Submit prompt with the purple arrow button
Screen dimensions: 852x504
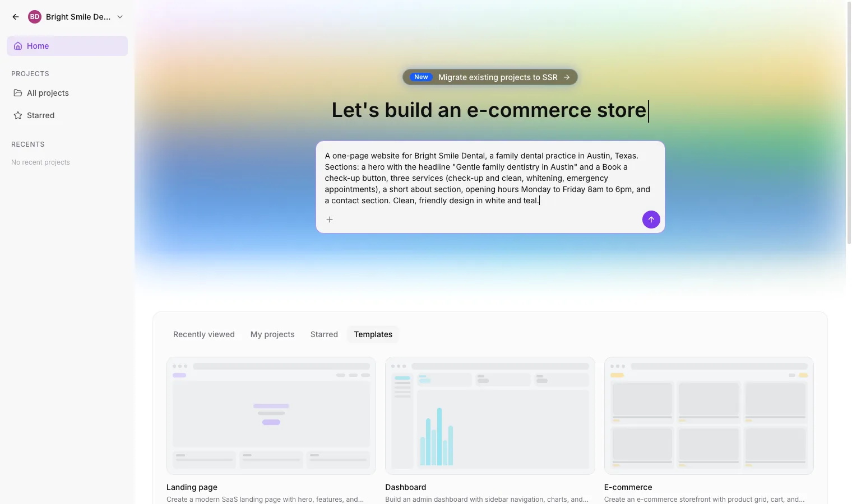(651, 220)
